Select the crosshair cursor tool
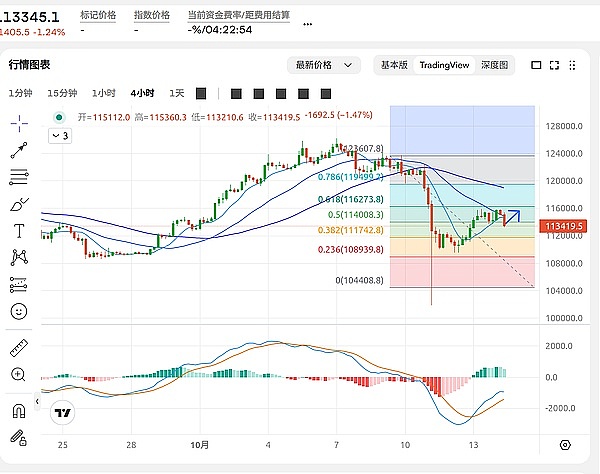Screen dimensions: 600x474 click(19, 123)
